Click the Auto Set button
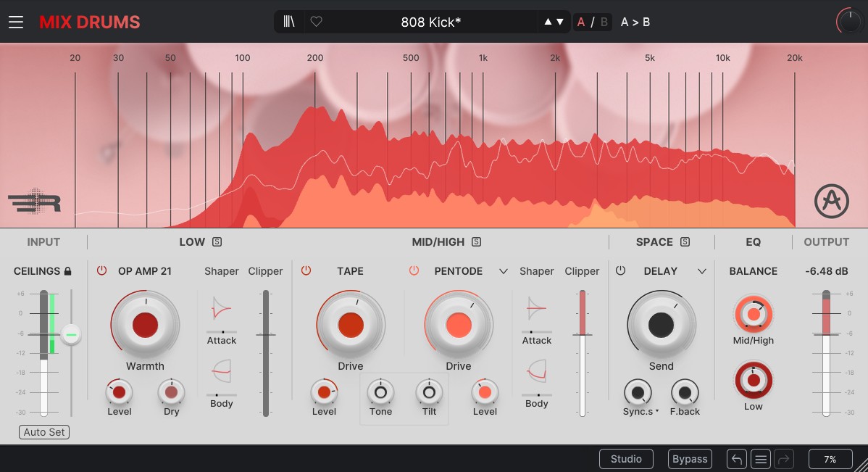Screen dimensions: 868x472 pyautogui.click(x=44, y=432)
